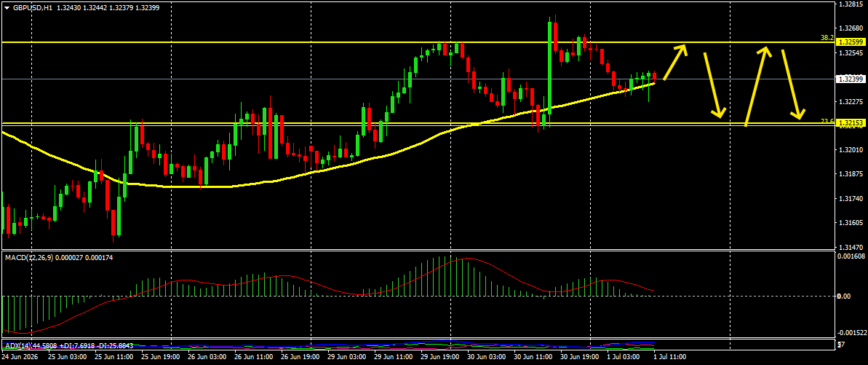Viewport: 868px width, 365px height.
Task: Click the 26 Jun 11:00 time label
Action: [x=253, y=356]
